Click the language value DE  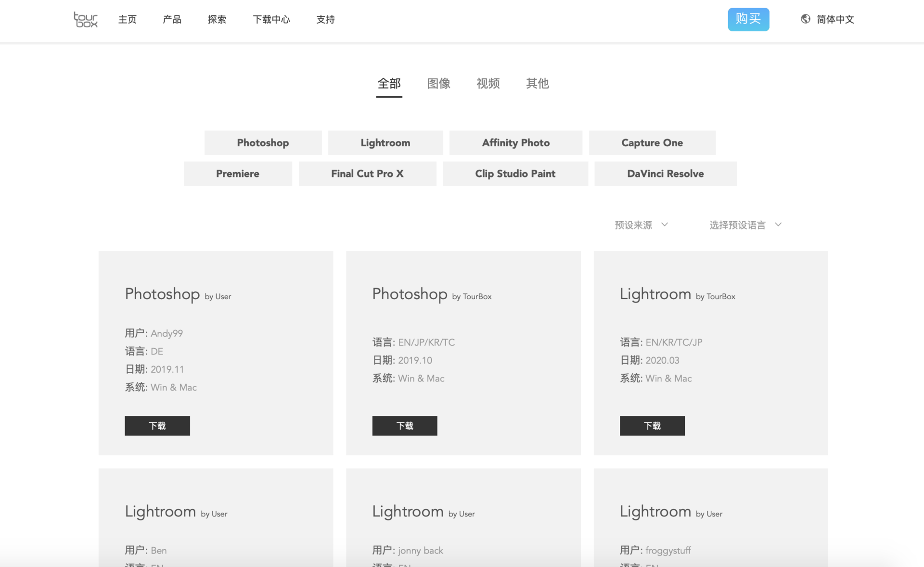pos(157,352)
